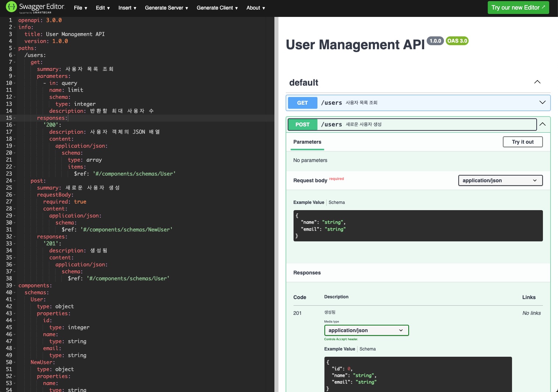The width and height of the screenshot is (558, 392).
Task: Fold the responses block at line 32
Action: click(x=14, y=237)
